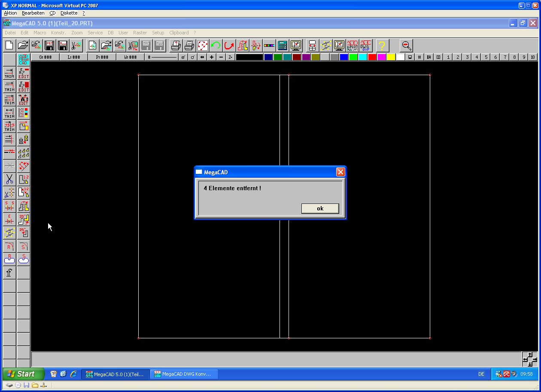Open the G: ### group field
Screen dimensions: 541x392
point(45,57)
